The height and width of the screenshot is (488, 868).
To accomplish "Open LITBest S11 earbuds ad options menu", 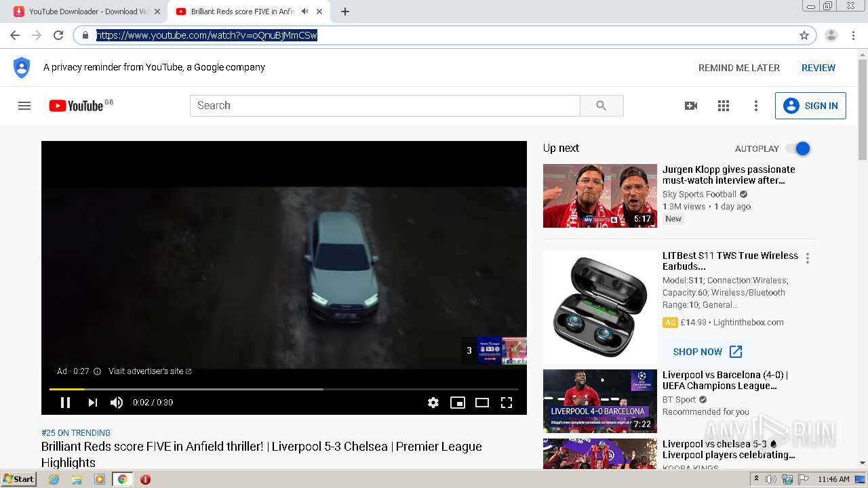I will point(808,258).
